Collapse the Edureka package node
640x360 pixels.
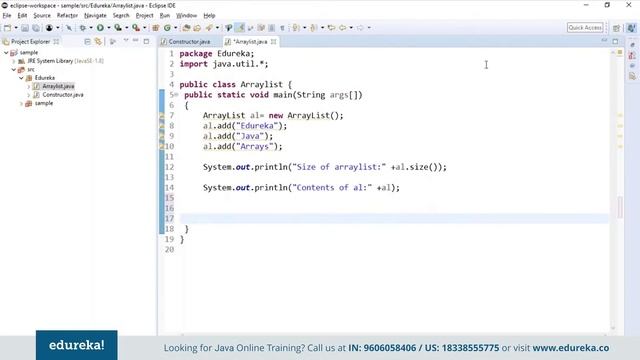click(21, 78)
